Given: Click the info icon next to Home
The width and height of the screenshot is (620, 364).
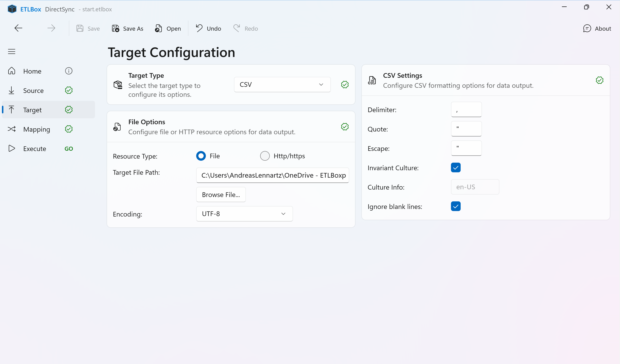Looking at the screenshot, I should pos(68,71).
